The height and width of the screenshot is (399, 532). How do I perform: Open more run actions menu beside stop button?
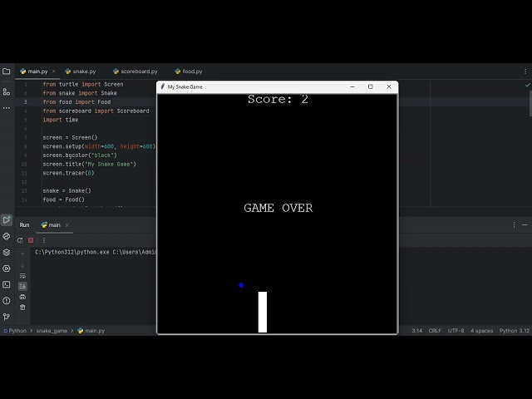[44, 240]
